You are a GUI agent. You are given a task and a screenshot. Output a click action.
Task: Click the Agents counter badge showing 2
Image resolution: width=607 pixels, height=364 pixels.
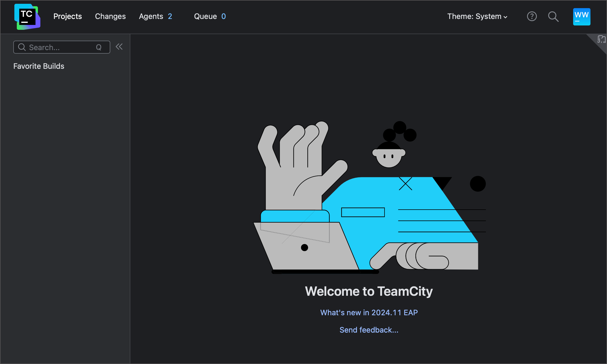point(170,16)
